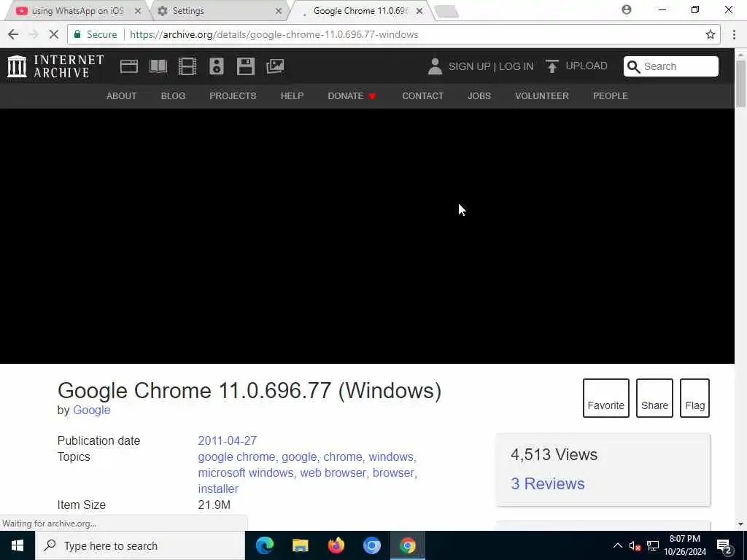Click the address bar URL
The height and width of the screenshot is (560, 747).
coord(274,34)
